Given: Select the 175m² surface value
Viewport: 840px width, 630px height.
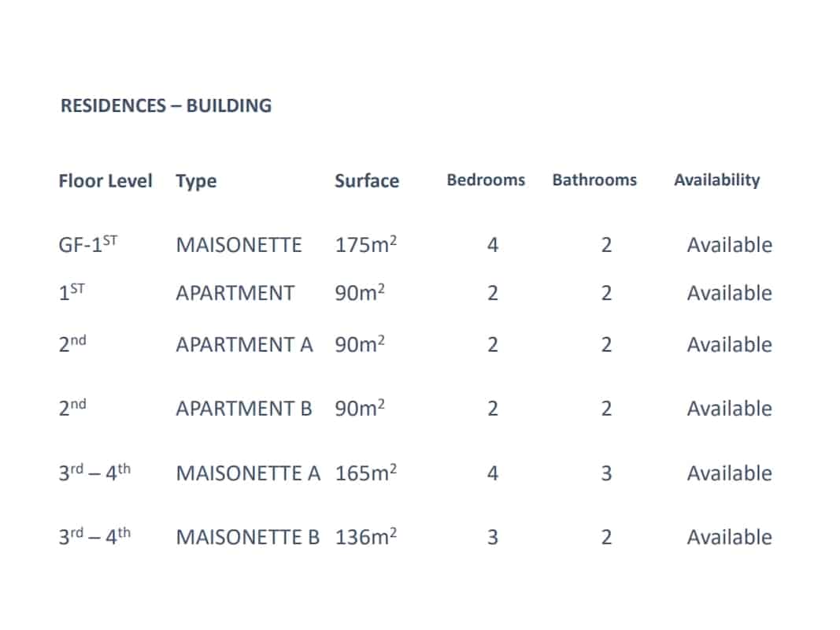Looking at the screenshot, I should click(366, 244).
